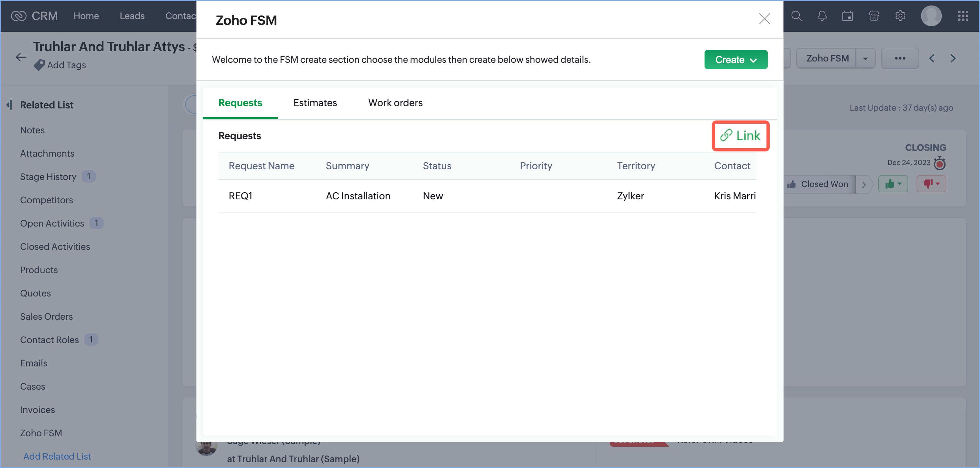This screenshot has width=980, height=468.
Task: Click Add Related List link
Action: (57, 456)
